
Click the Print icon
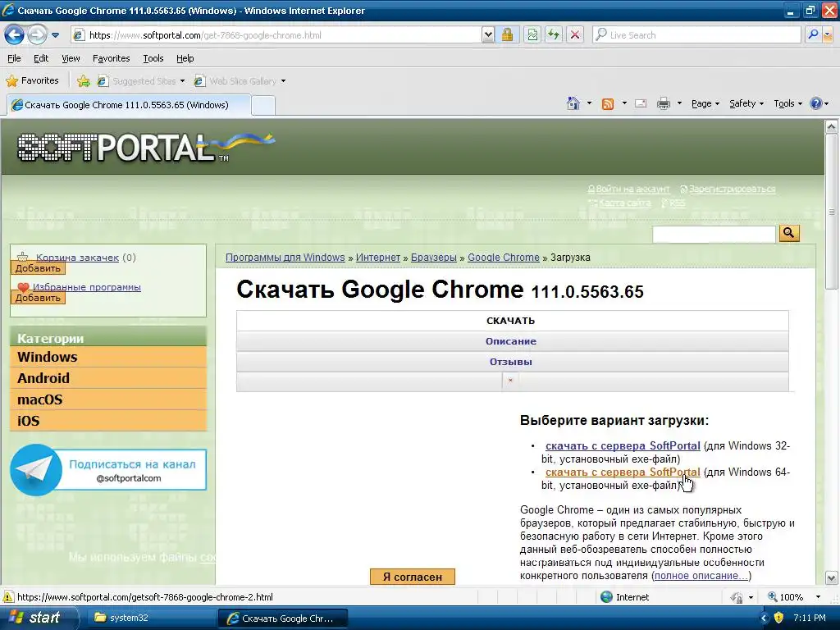coord(663,103)
